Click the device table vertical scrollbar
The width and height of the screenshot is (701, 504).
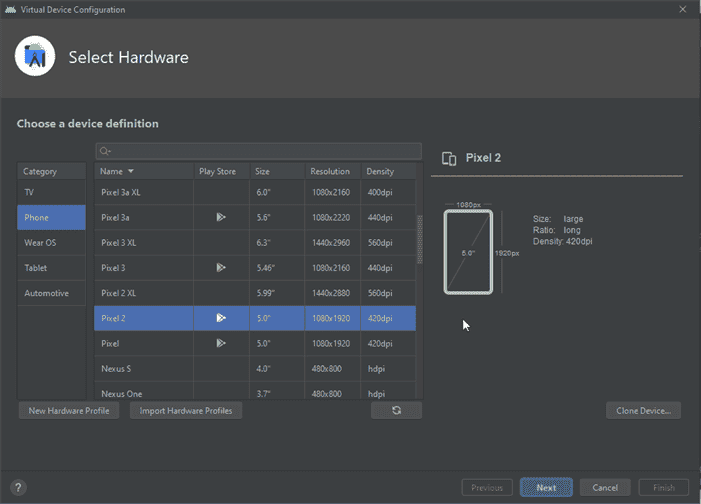(420, 240)
